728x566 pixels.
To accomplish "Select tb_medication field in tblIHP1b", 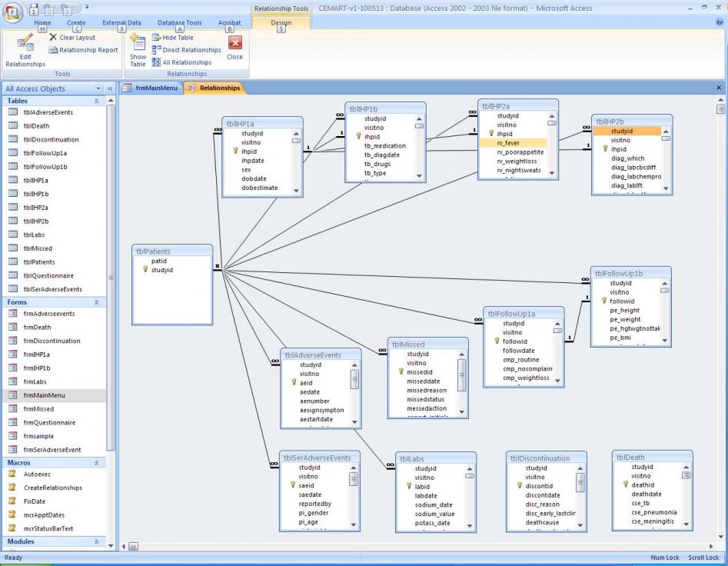I will (385, 146).
